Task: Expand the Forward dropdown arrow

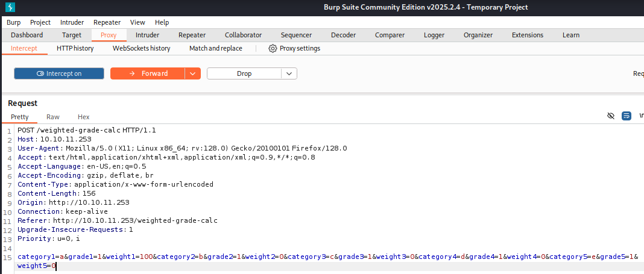Action: click(192, 73)
